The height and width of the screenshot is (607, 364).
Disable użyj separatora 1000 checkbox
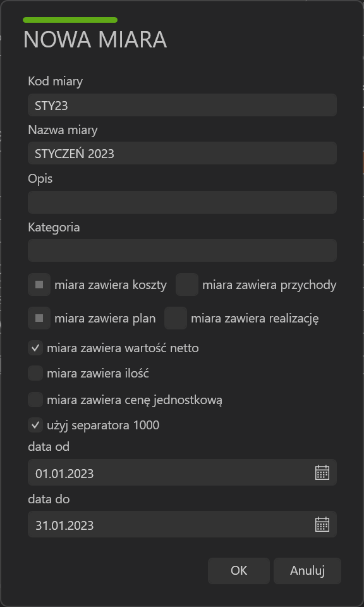pyautogui.click(x=35, y=425)
